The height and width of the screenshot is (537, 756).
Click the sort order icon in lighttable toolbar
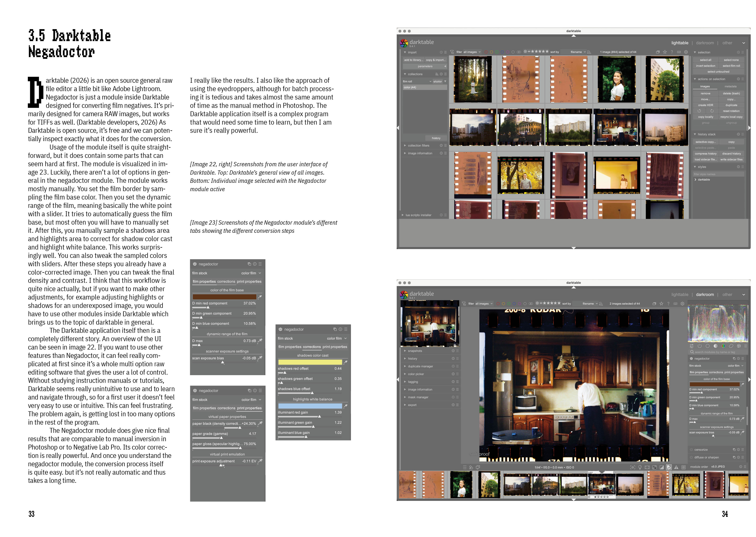[589, 52]
